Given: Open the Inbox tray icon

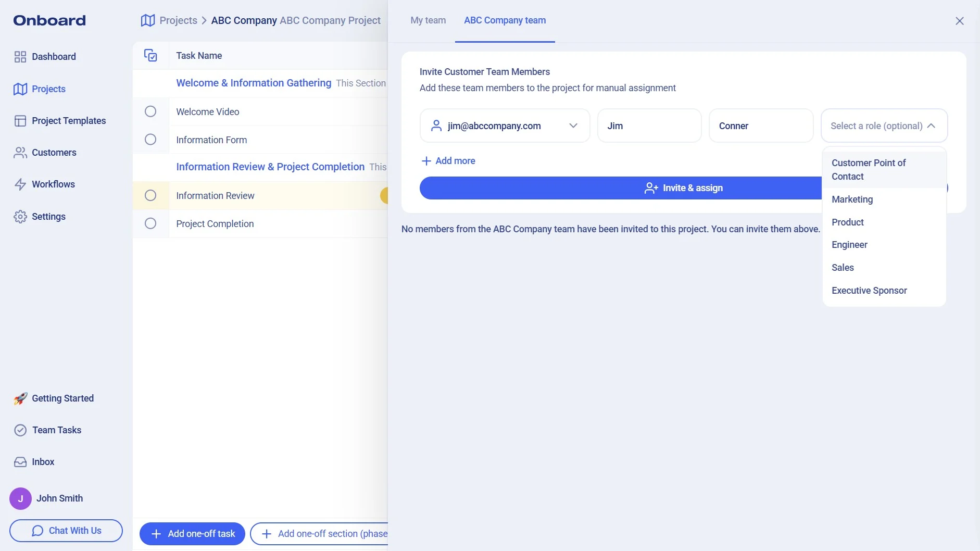Looking at the screenshot, I should click(20, 462).
